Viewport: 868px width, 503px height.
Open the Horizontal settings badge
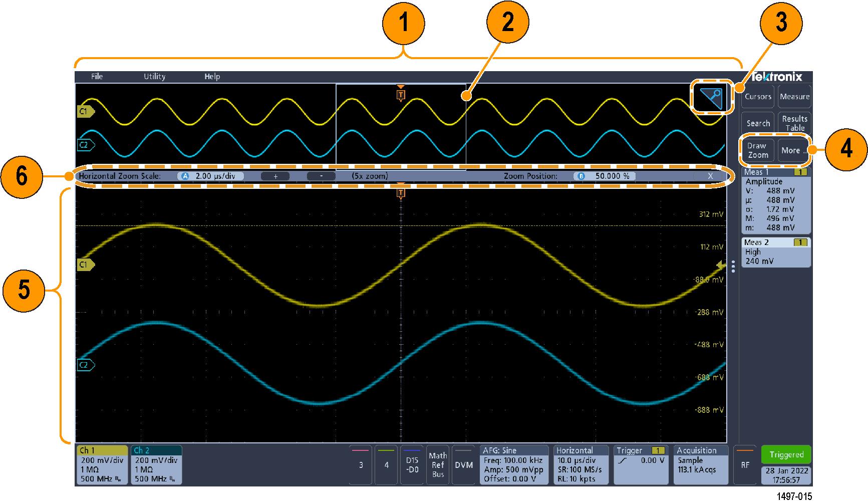pyautogui.click(x=581, y=465)
